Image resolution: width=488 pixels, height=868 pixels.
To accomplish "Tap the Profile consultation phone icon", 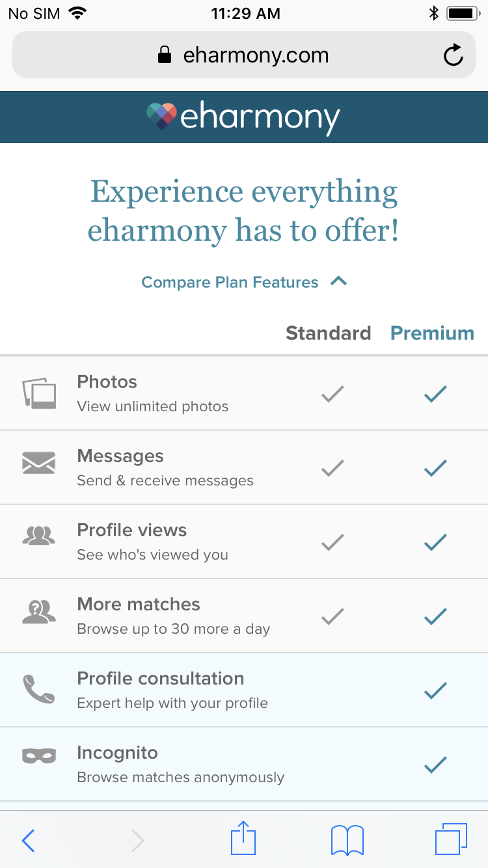I will (x=39, y=689).
